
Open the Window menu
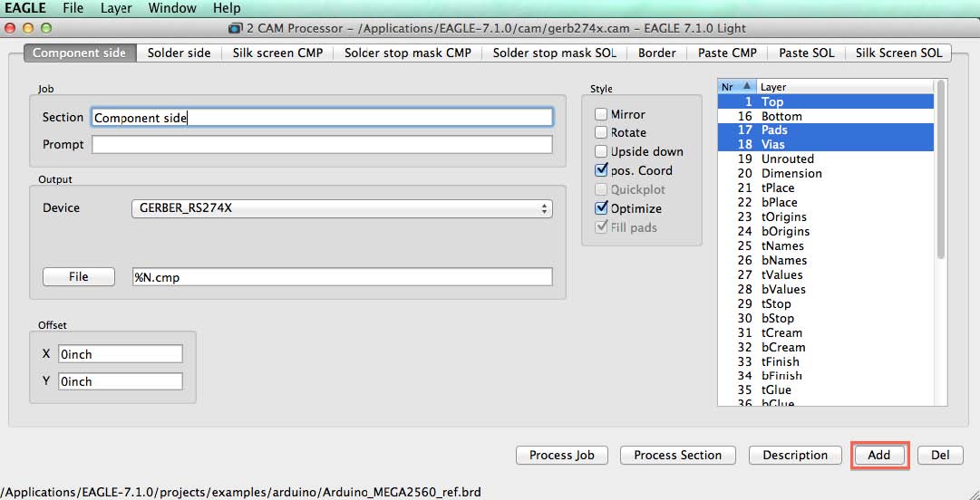(172, 8)
